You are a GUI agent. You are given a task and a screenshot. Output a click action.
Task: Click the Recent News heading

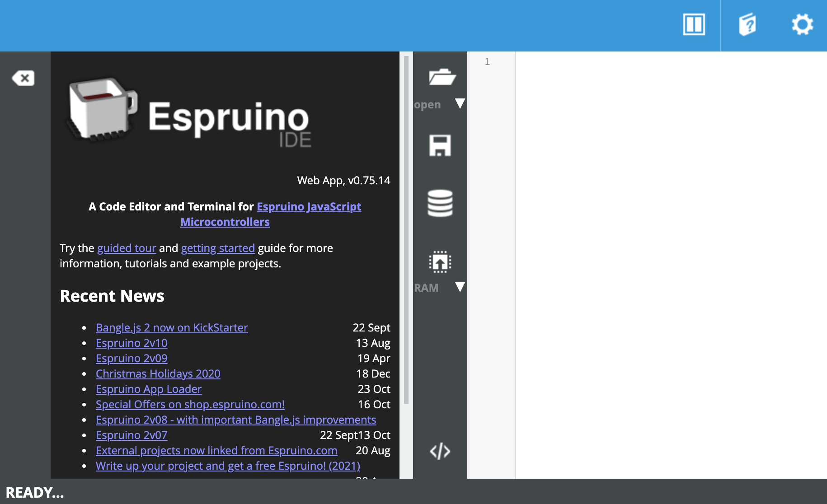(112, 296)
